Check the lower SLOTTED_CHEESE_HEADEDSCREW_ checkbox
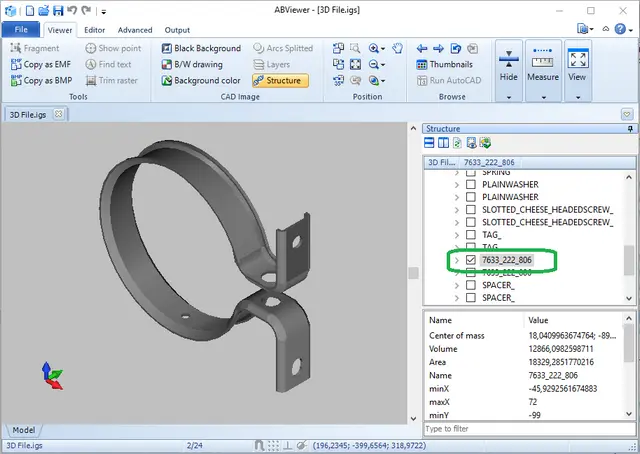This screenshot has height=454, width=640. coord(471,222)
